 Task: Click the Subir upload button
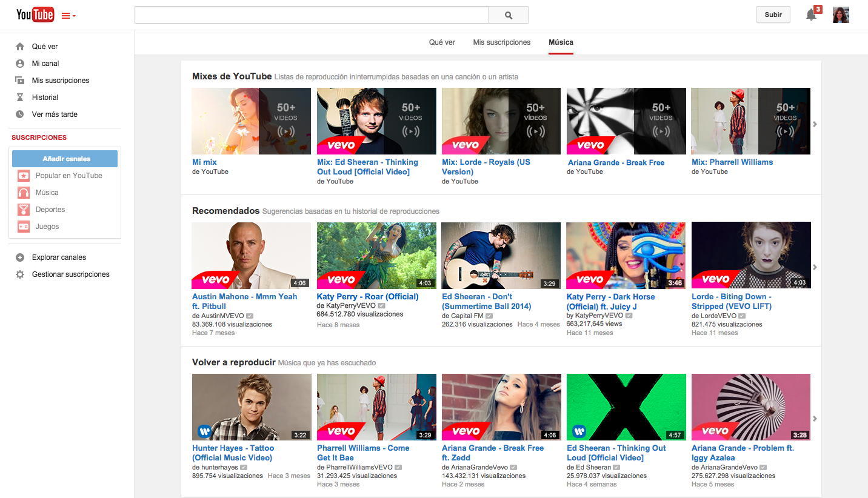coord(773,15)
